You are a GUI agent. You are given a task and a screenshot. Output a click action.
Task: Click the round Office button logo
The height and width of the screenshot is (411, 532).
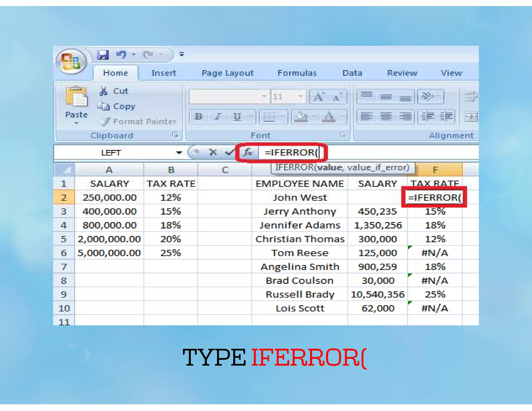click(71, 61)
